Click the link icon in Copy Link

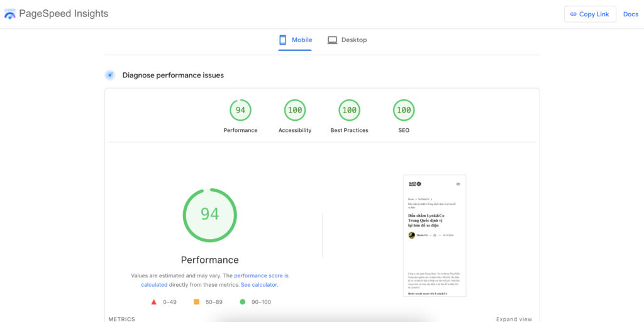(x=574, y=14)
